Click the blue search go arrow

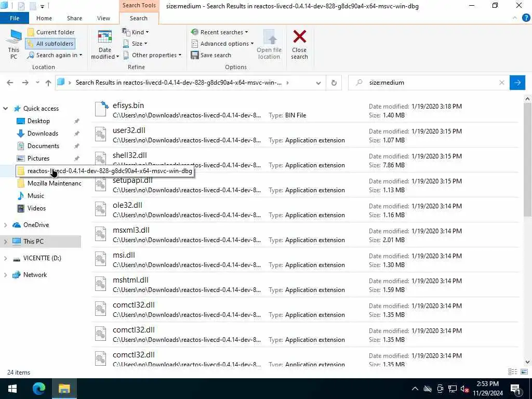(517, 83)
